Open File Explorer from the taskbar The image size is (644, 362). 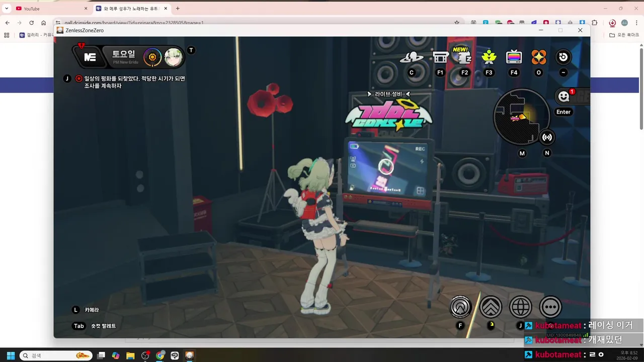click(130, 355)
